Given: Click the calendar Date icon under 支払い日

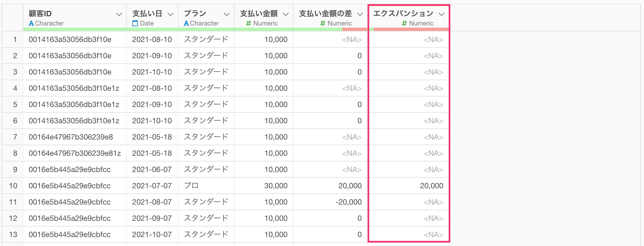Looking at the screenshot, I should coord(135,23).
